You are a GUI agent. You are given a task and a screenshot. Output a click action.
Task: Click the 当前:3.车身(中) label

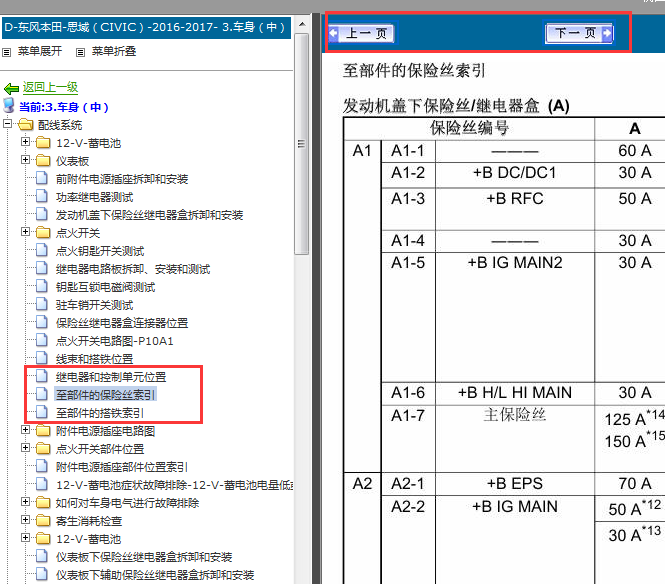point(64,107)
